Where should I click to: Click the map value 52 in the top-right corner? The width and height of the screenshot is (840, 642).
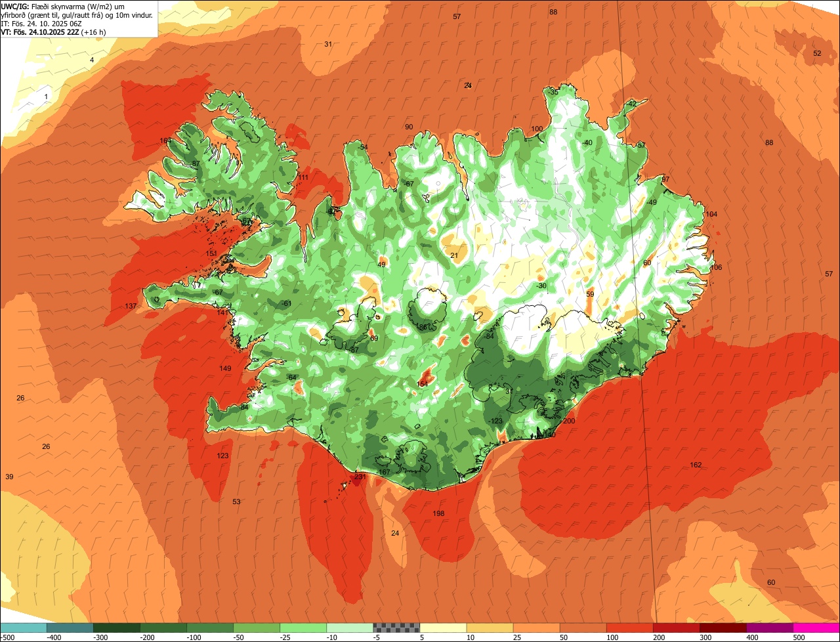click(x=817, y=54)
